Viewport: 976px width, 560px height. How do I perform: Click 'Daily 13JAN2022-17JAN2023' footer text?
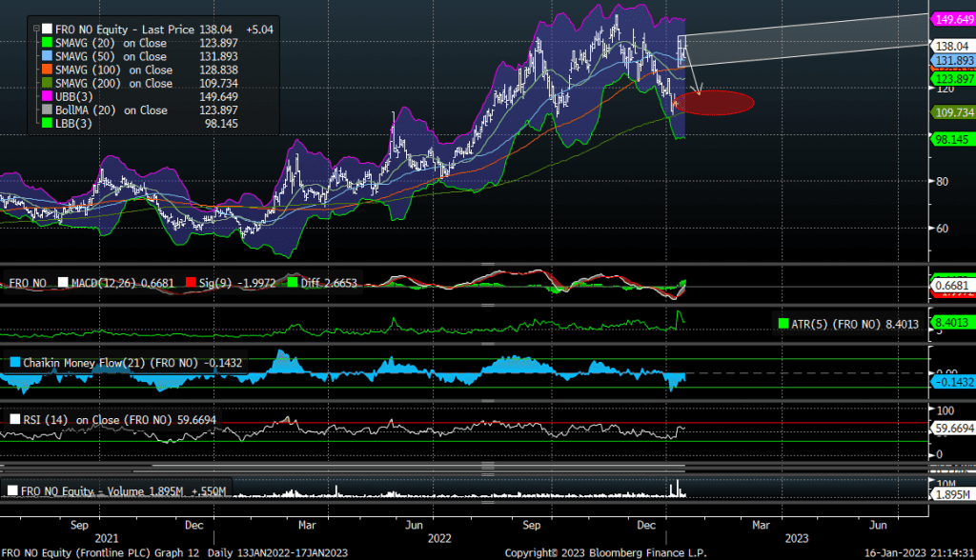277,552
